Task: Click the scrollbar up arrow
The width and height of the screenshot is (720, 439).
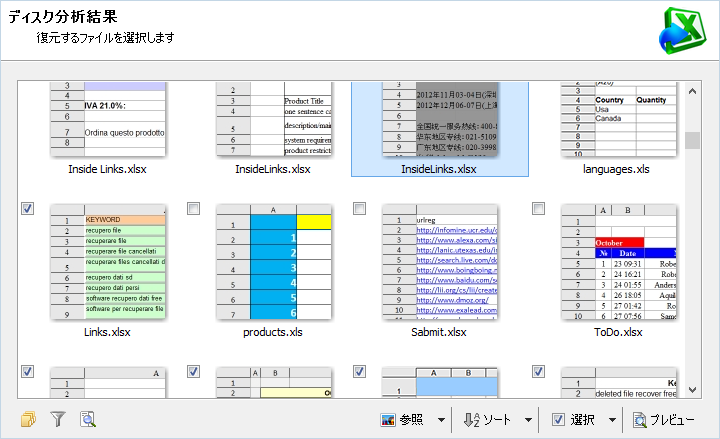Action: coord(692,91)
